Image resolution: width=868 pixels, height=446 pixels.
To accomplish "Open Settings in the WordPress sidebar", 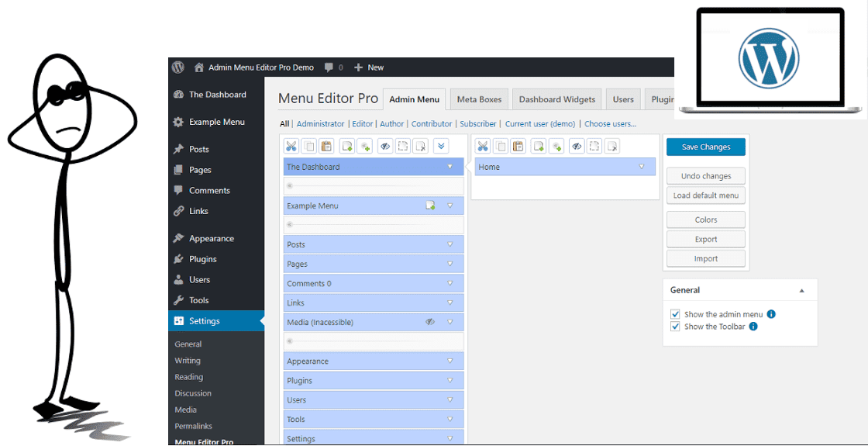I will 216,321.
